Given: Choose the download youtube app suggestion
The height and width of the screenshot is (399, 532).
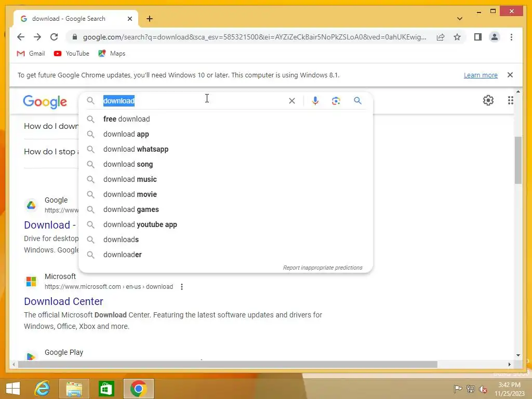Looking at the screenshot, I should 225,224.
